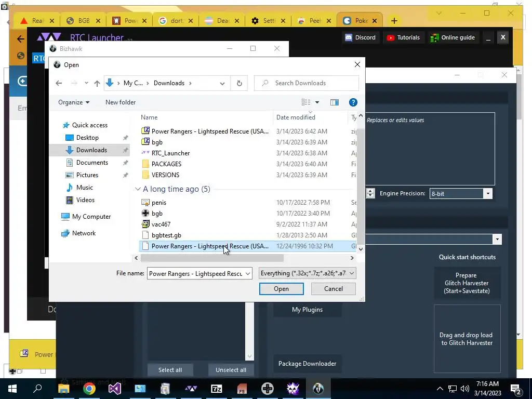Open Visual Studio from the taskbar
Viewport: 532px width, 399px height.
(115, 389)
